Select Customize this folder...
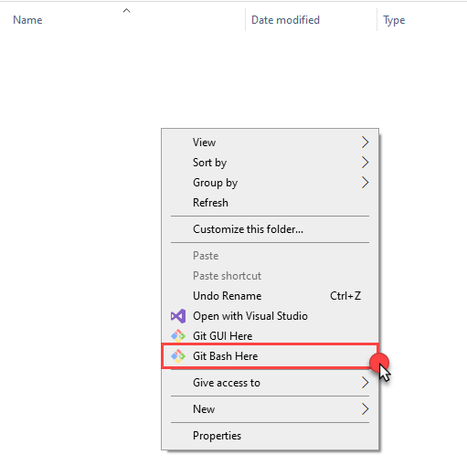This screenshot has height=476, width=467. point(270,229)
